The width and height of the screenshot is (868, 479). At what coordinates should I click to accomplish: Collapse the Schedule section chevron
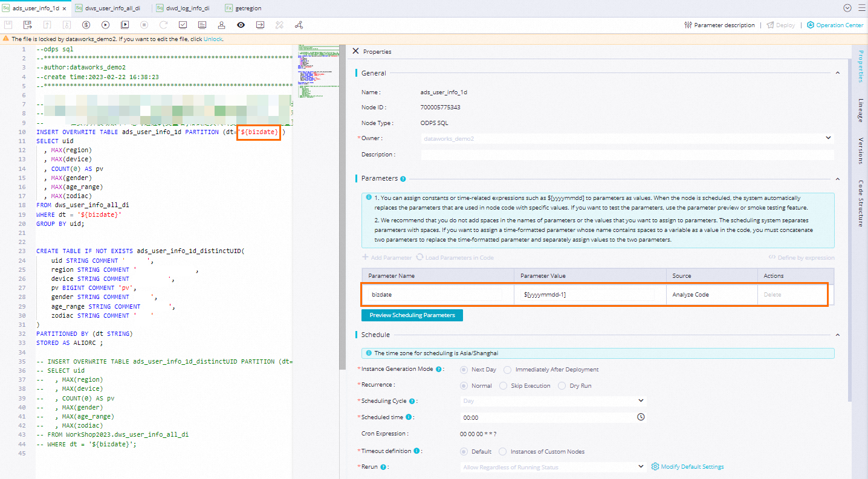pyautogui.click(x=837, y=335)
